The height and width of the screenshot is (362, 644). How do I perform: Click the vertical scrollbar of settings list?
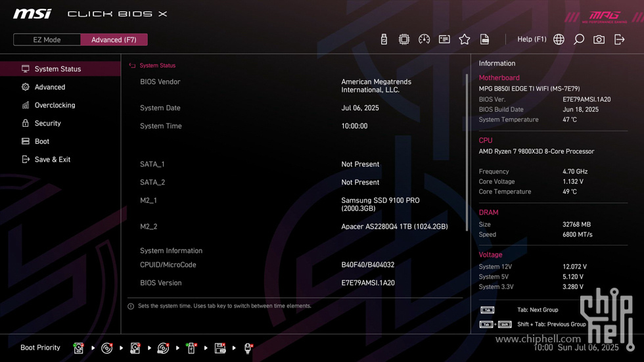coord(467,152)
